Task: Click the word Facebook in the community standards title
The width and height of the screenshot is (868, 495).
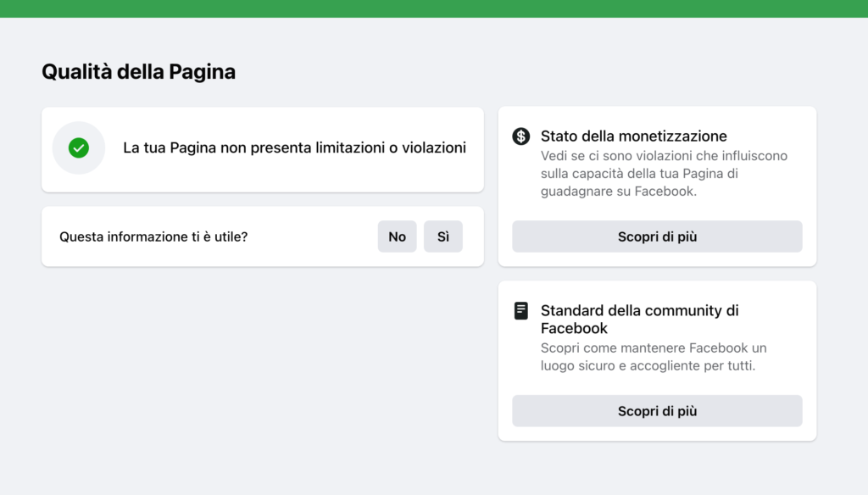Action: click(574, 328)
